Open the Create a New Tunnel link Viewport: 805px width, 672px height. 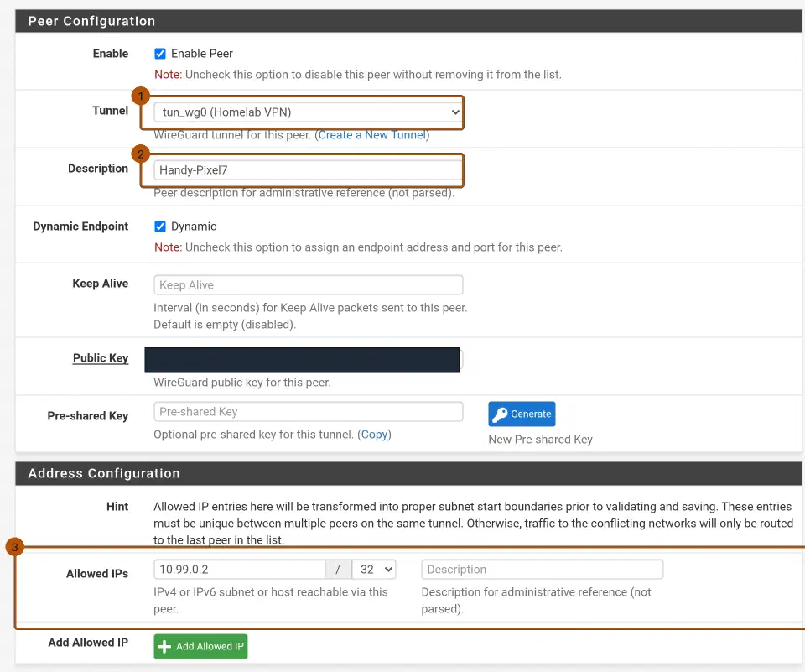point(371,135)
